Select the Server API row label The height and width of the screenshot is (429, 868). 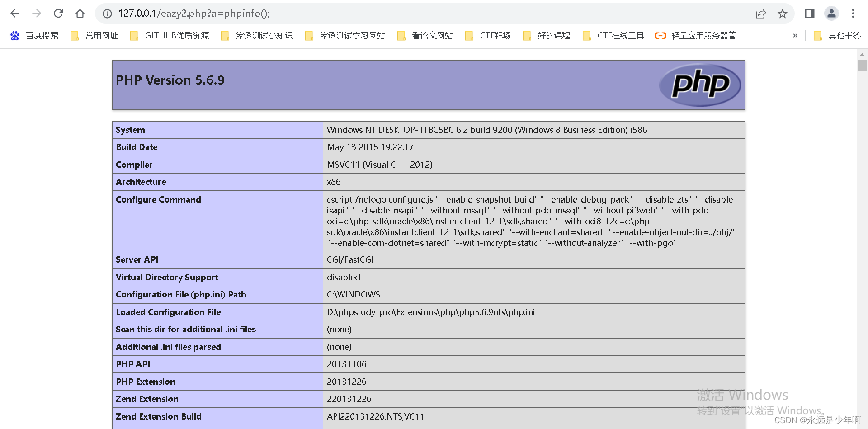pyautogui.click(x=137, y=260)
